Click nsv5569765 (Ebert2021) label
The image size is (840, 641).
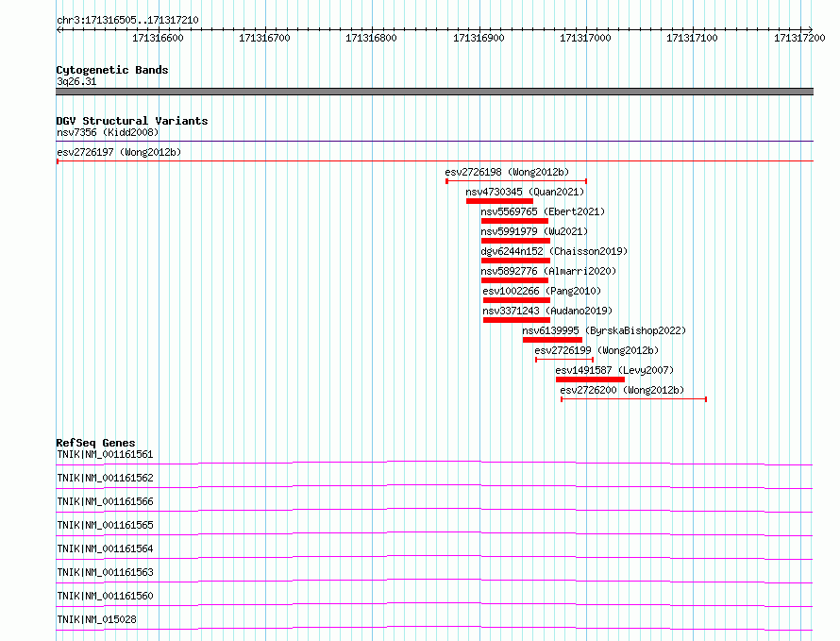pos(543,211)
